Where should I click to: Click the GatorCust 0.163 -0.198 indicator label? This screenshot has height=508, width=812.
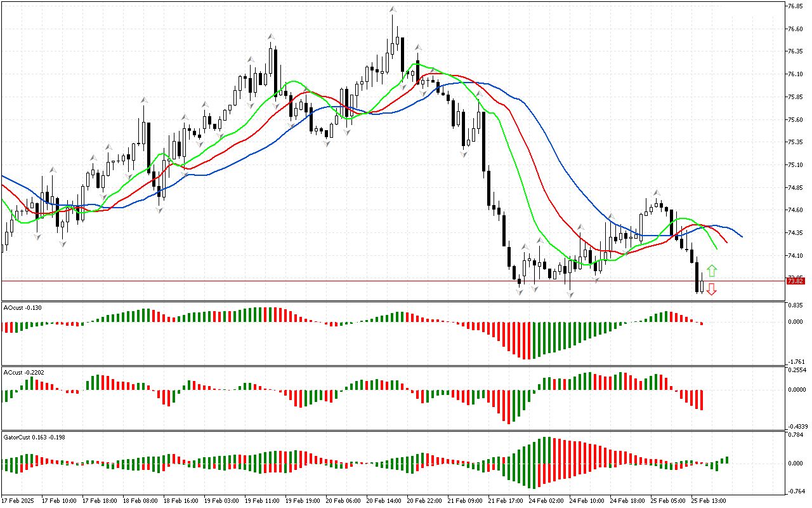click(34, 437)
